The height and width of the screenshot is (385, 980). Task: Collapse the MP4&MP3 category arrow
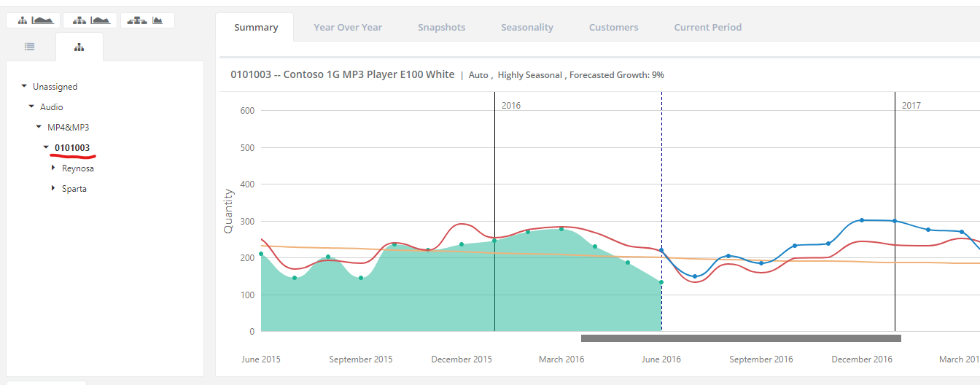click(39, 127)
